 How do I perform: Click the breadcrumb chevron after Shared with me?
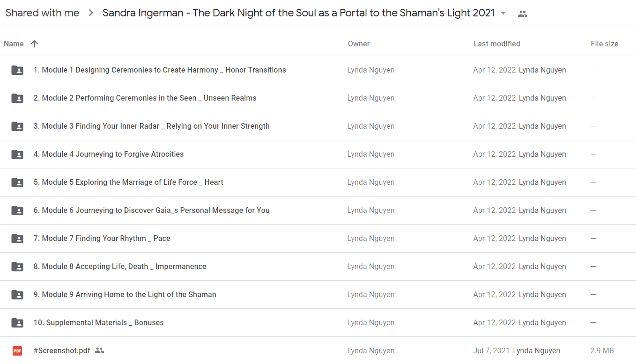pyautogui.click(x=91, y=13)
